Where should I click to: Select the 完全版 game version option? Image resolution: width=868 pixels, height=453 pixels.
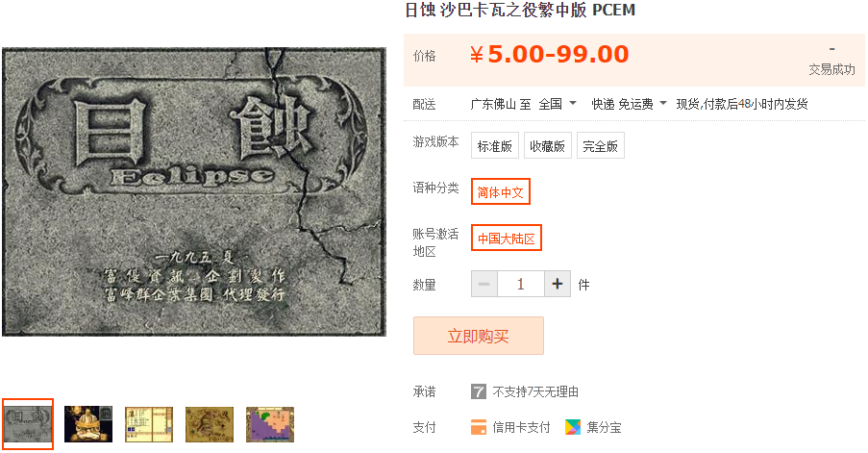[601, 145]
